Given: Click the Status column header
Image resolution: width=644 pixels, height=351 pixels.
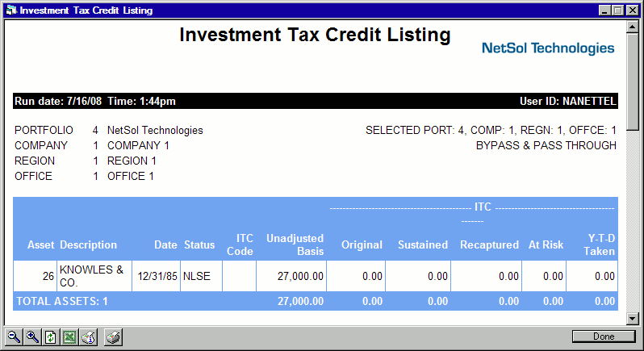Looking at the screenshot, I should [x=199, y=244].
